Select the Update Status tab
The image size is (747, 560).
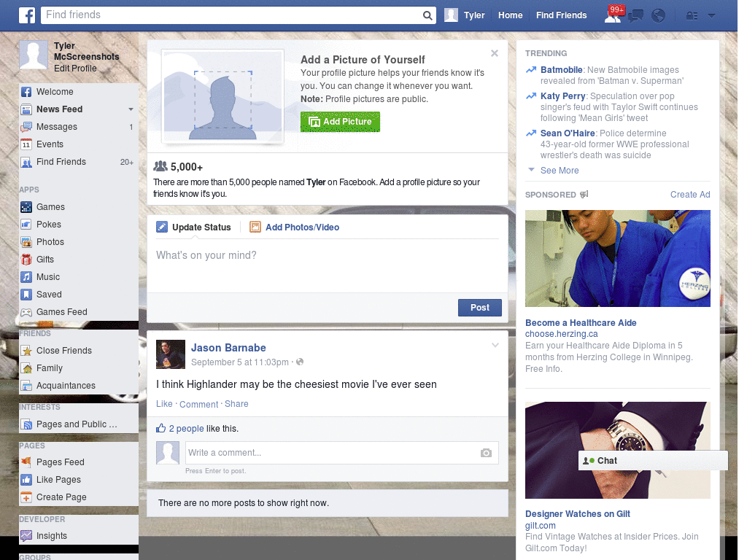coord(193,227)
